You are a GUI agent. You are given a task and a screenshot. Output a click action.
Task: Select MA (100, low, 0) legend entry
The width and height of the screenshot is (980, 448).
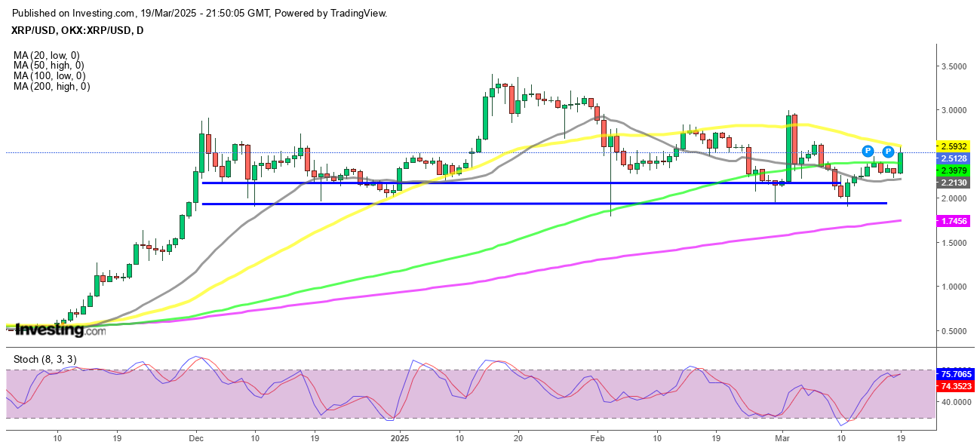49,76
